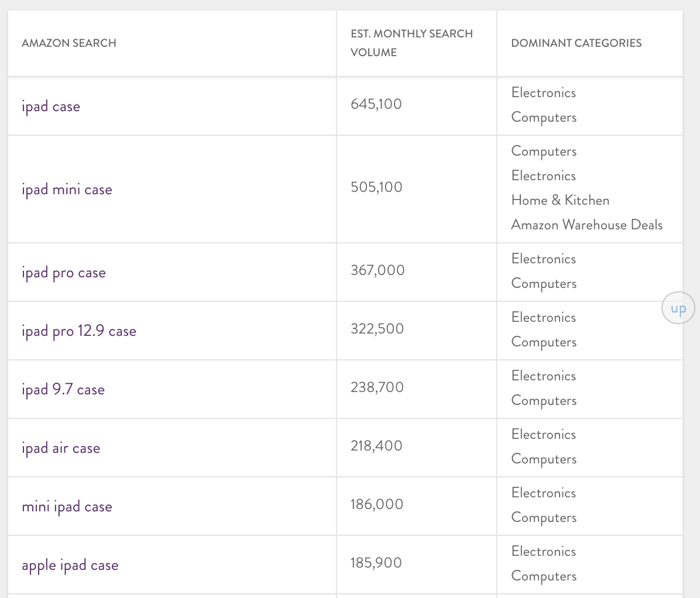Click the "ipad pro 12.9 case" link
The width and height of the screenshot is (700, 598).
[x=79, y=331]
